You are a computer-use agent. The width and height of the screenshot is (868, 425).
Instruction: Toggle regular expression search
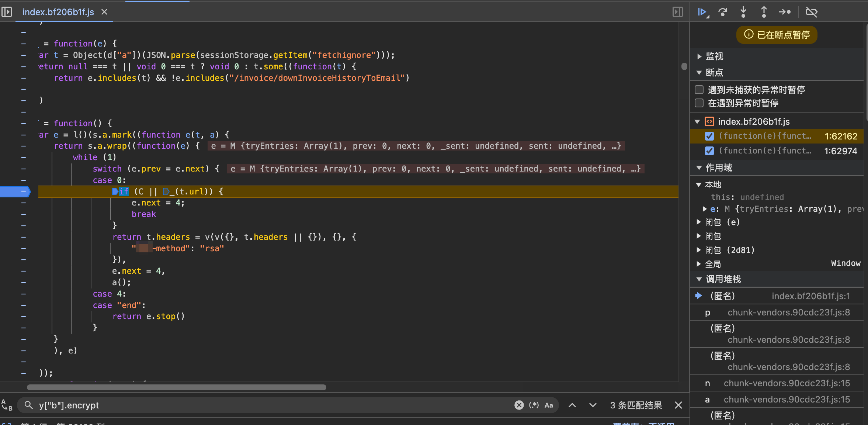[x=534, y=405]
